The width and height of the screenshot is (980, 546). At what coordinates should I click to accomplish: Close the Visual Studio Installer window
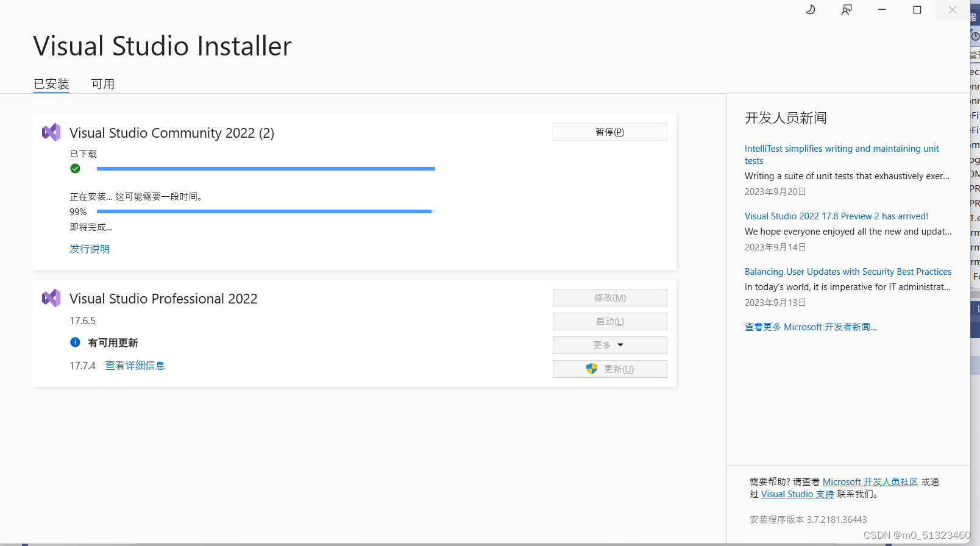[x=953, y=10]
